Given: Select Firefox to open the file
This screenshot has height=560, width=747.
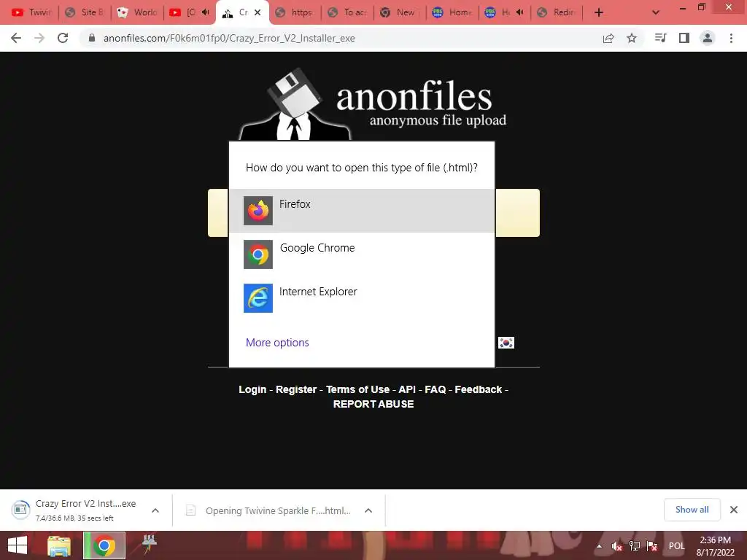Looking at the screenshot, I should (x=362, y=211).
